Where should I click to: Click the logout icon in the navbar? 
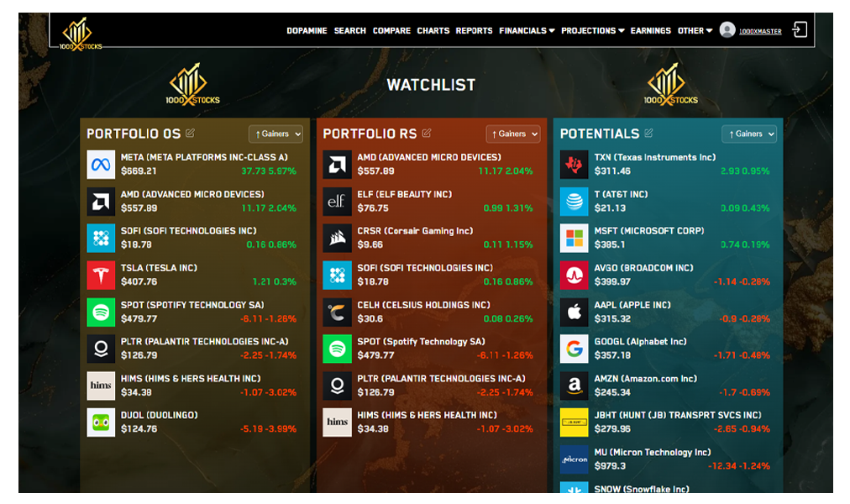tap(800, 29)
